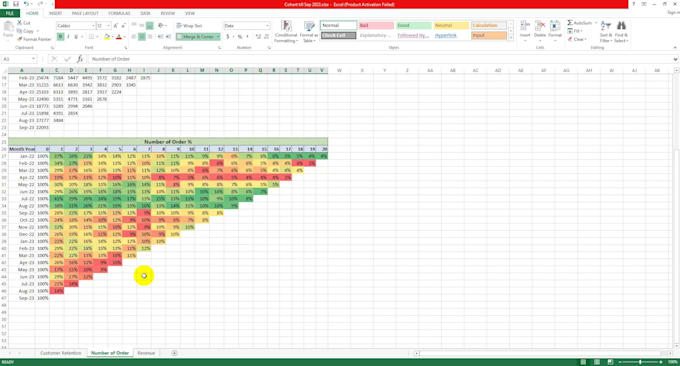Decrease Decimal places button
This screenshot has width=680, height=366.
tap(267, 37)
